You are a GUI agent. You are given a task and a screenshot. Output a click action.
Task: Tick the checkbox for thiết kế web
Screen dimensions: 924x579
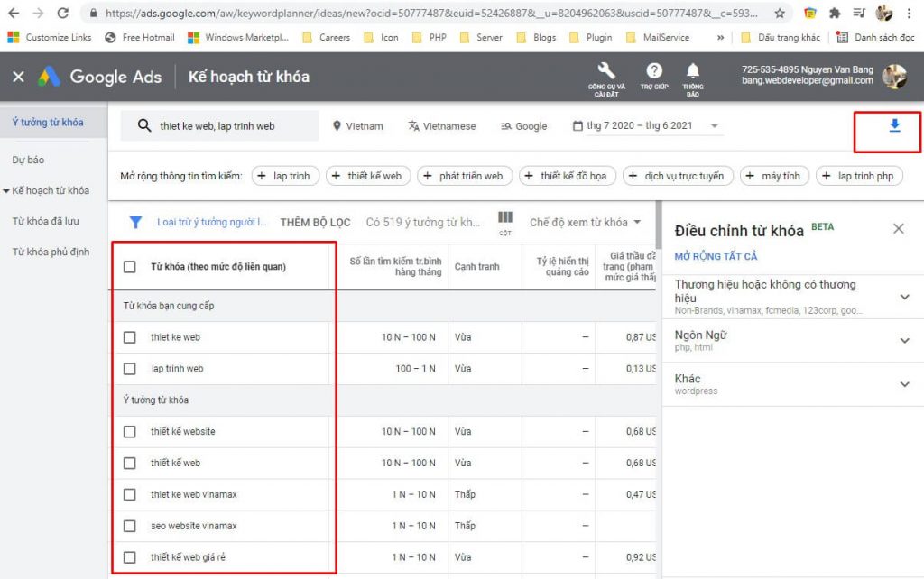pyautogui.click(x=130, y=463)
